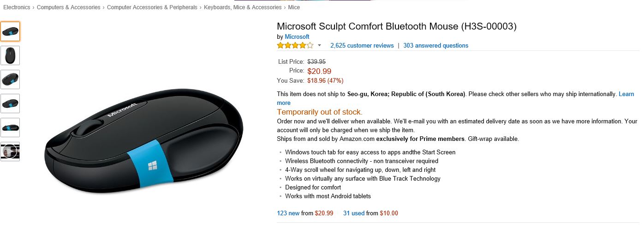View the 123 new offers
This screenshot has height=225, width=644.
tap(288, 213)
